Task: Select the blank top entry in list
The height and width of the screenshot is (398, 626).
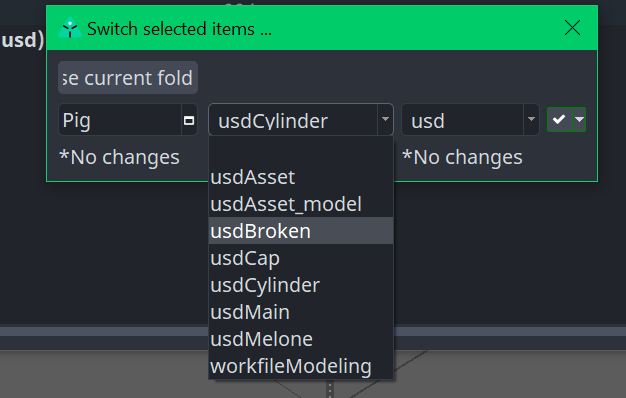Action: 301,150
